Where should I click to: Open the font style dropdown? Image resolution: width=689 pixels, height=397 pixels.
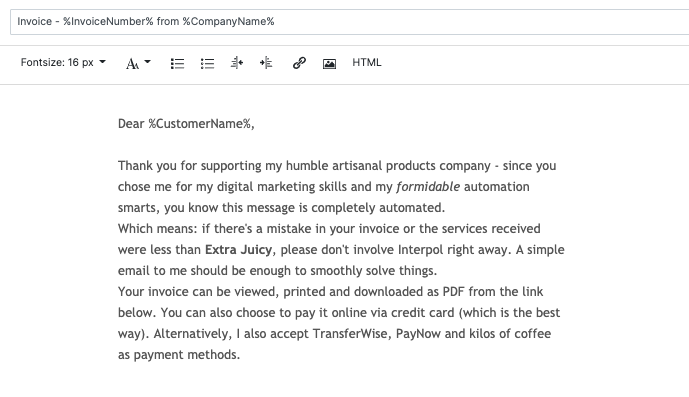point(138,63)
